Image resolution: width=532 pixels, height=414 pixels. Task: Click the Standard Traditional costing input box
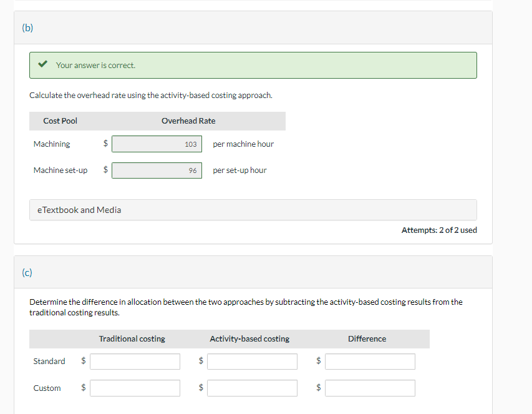135,361
